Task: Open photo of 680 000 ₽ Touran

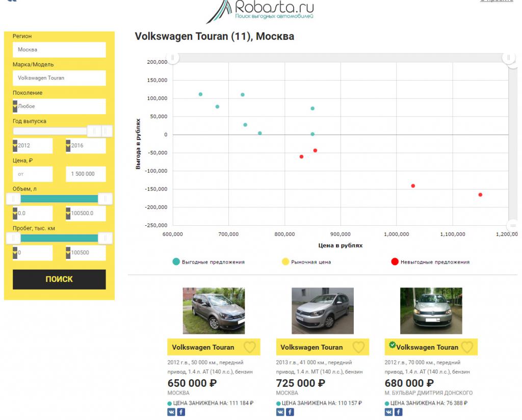Action: pos(431,311)
